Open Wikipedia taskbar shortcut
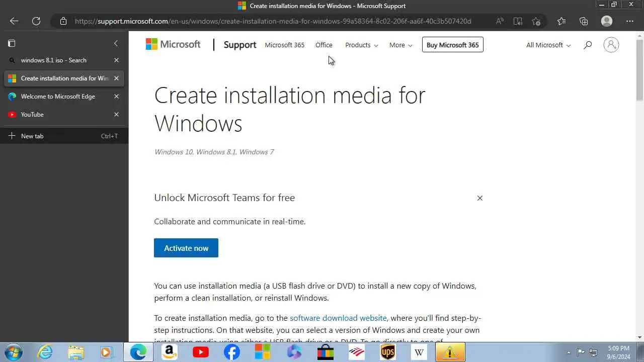 pos(419,352)
